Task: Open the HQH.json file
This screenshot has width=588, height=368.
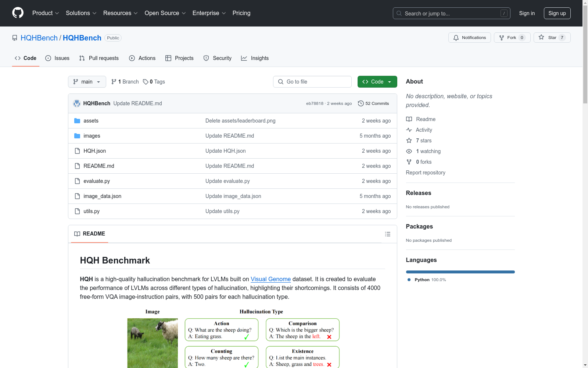Action: click(x=94, y=151)
